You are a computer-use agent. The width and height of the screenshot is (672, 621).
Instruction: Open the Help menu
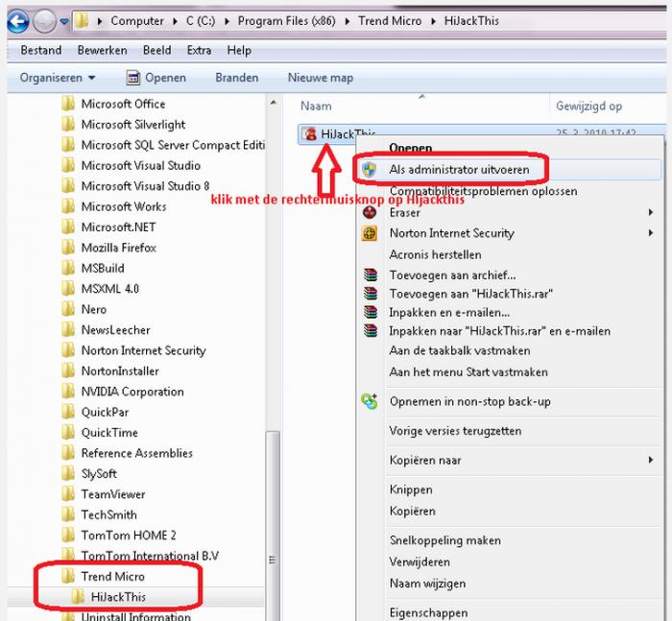click(239, 50)
